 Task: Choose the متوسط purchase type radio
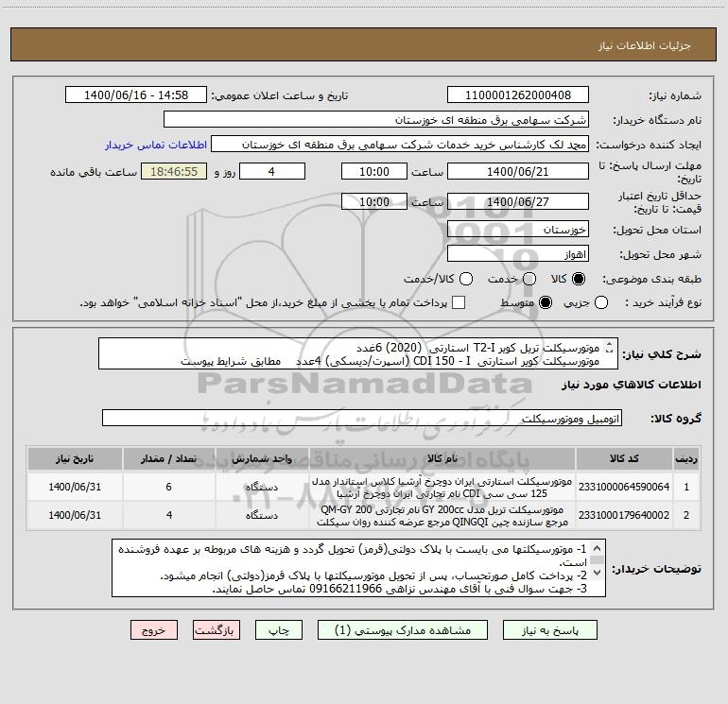[546, 302]
